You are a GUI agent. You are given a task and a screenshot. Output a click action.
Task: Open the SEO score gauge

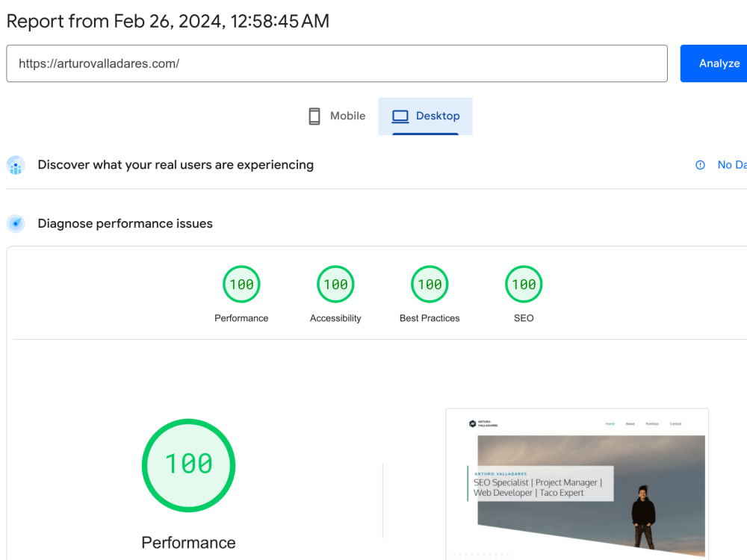(x=524, y=284)
